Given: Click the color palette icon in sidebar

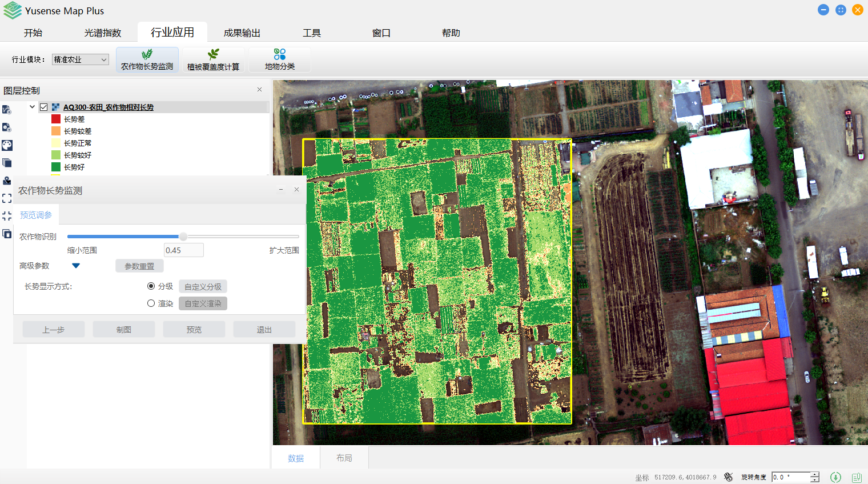Looking at the screenshot, I should tap(7, 145).
